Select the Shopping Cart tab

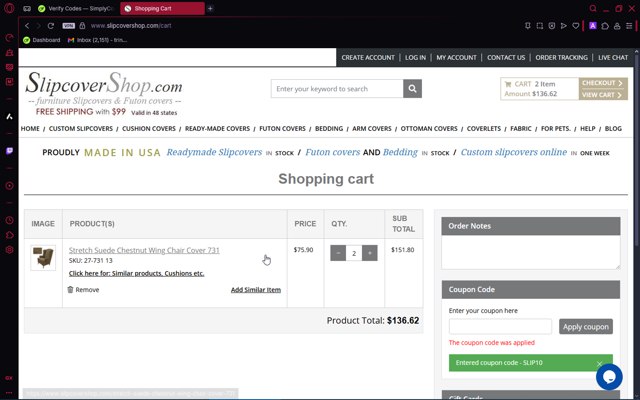point(162,8)
